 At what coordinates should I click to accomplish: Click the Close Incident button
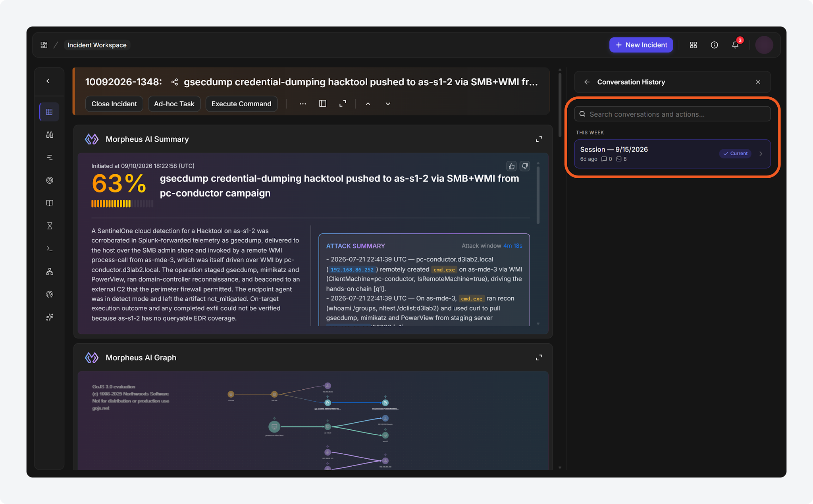(114, 104)
